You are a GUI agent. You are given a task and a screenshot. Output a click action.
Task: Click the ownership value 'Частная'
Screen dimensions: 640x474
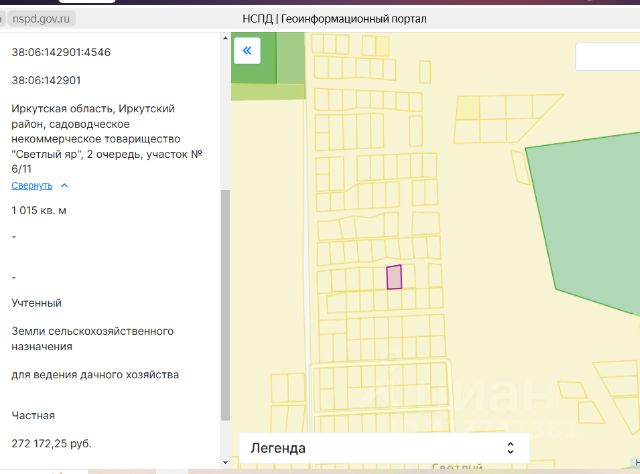pyautogui.click(x=33, y=415)
